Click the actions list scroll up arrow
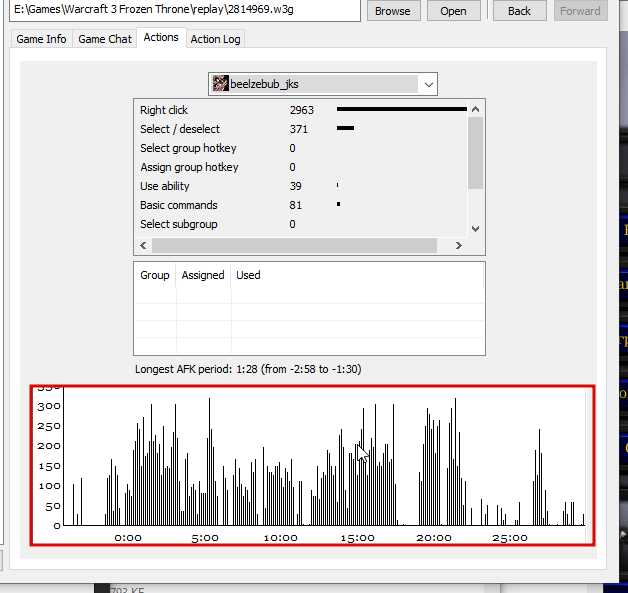628x593 pixels. tap(475, 109)
